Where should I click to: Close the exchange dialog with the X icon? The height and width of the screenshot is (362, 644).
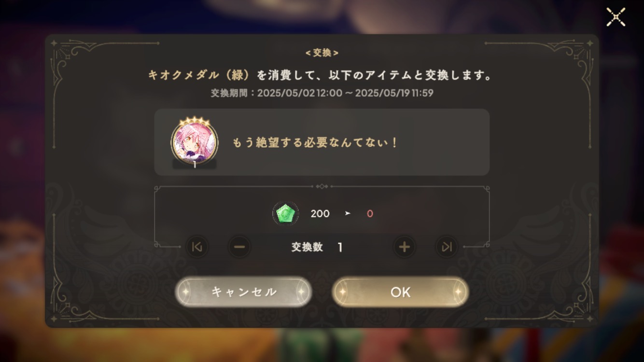(x=616, y=17)
